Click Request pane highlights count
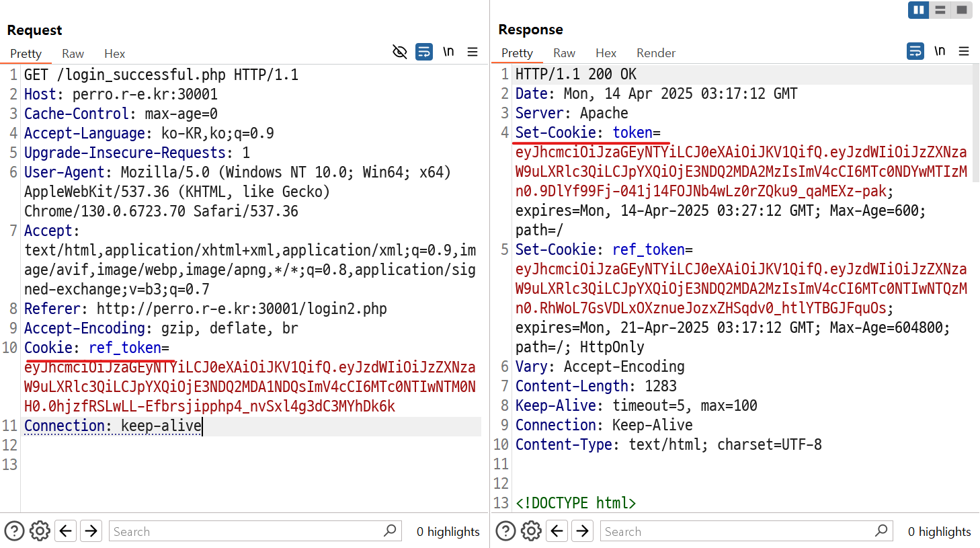Viewport: 980px width, 548px height. [x=448, y=532]
